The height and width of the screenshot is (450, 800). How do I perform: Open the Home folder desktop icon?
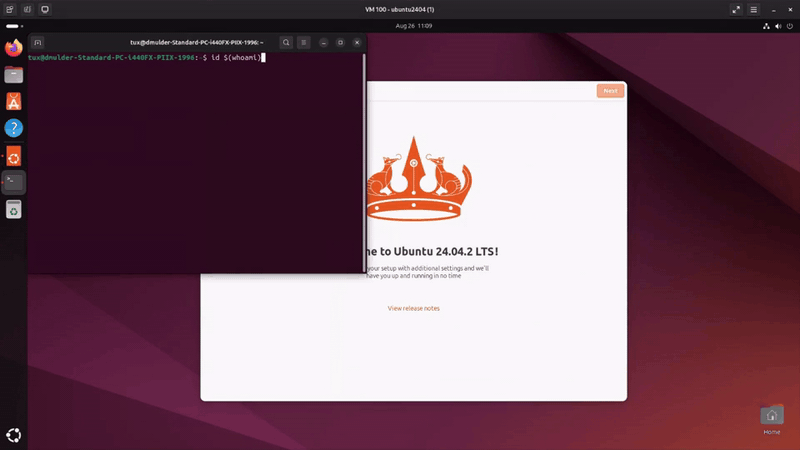click(x=771, y=420)
